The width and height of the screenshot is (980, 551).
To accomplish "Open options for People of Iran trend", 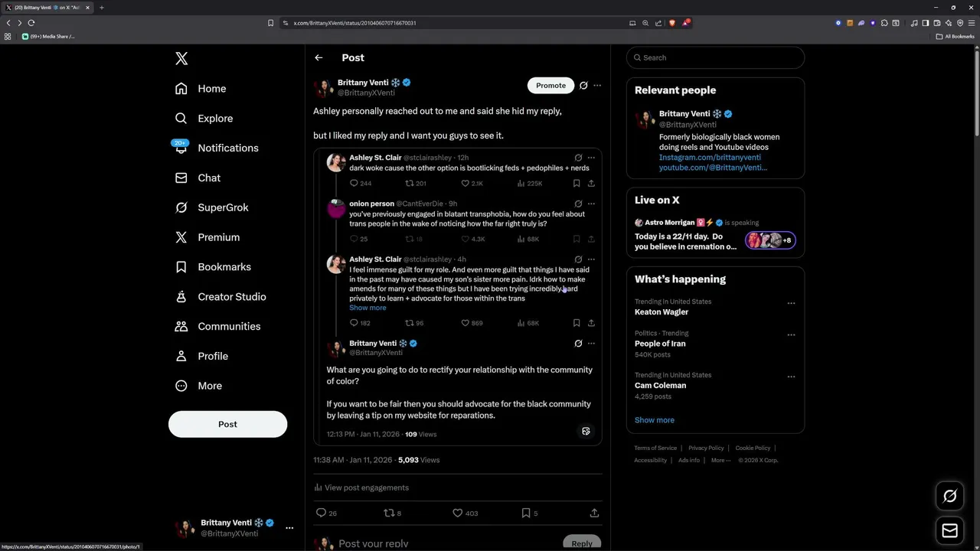I will [x=791, y=334].
